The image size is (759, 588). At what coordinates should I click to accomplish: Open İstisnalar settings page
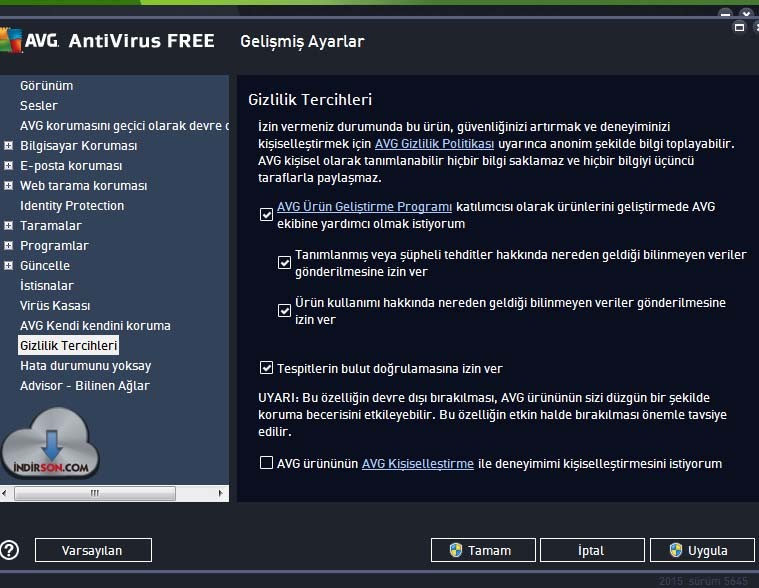click(46, 286)
